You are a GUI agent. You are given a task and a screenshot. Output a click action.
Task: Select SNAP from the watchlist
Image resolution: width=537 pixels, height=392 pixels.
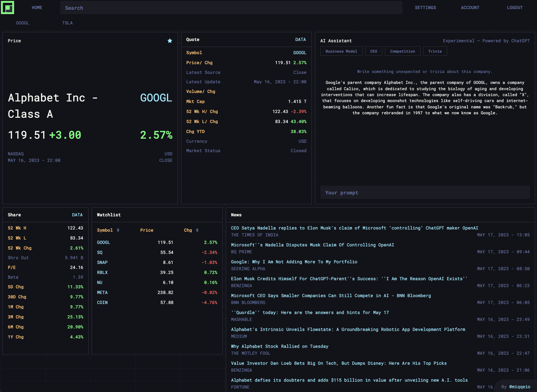pos(102,262)
